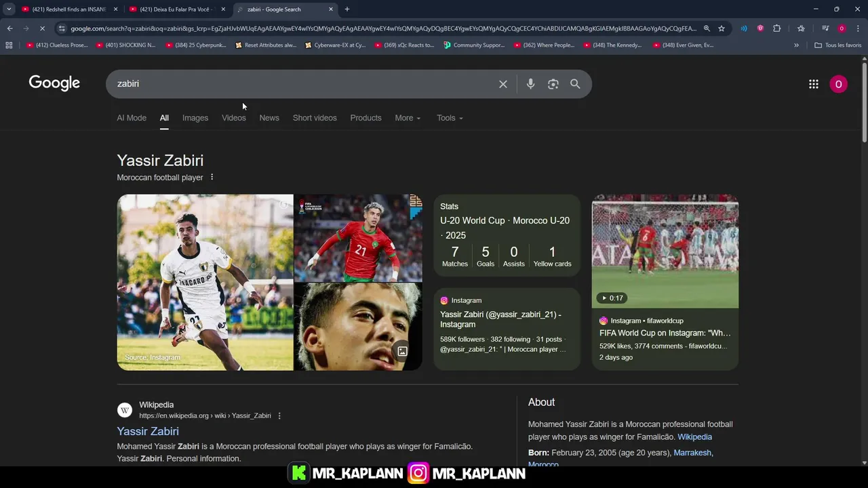Open Clueless Prose bookmark

click(57, 45)
